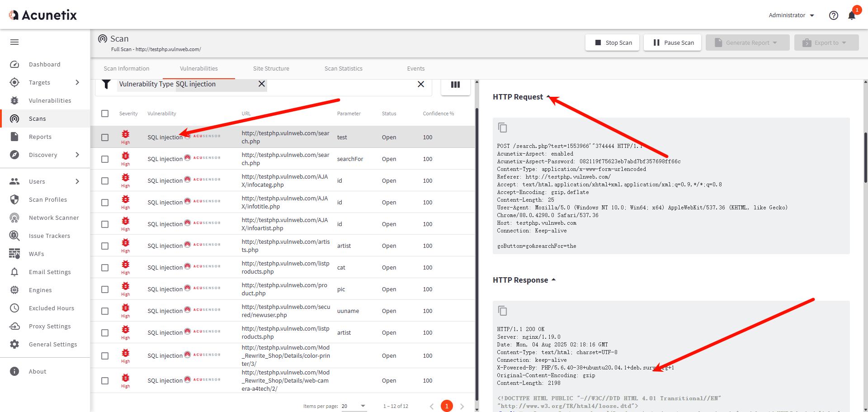Viewport: 868px width, 412px height.
Task: Click the Pause Scan button
Action: pos(672,43)
